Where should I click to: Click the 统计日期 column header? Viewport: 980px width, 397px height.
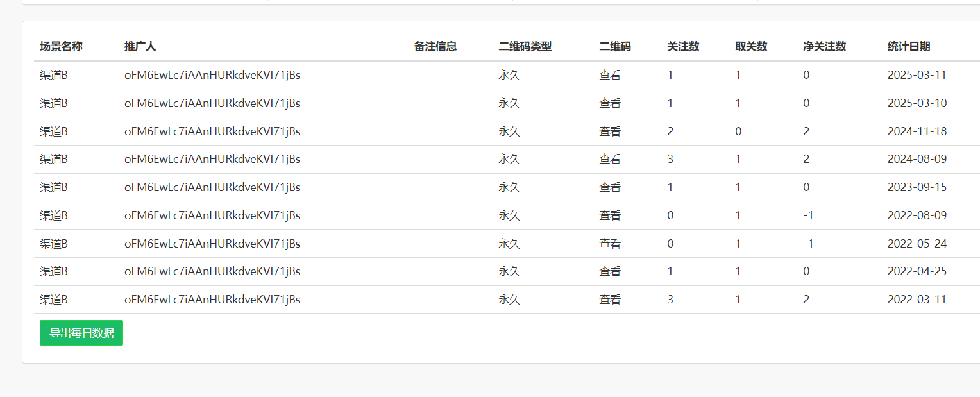coord(909,46)
